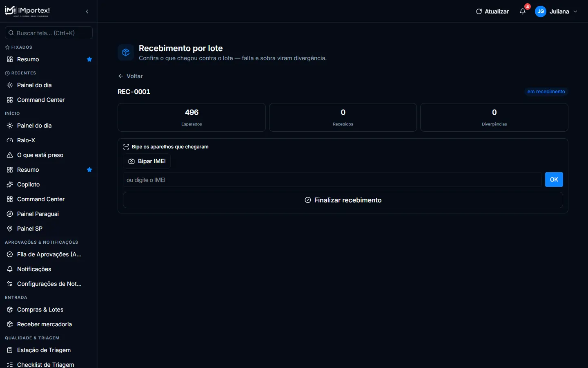Click the Raio-X gauge icon

(10, 140)
